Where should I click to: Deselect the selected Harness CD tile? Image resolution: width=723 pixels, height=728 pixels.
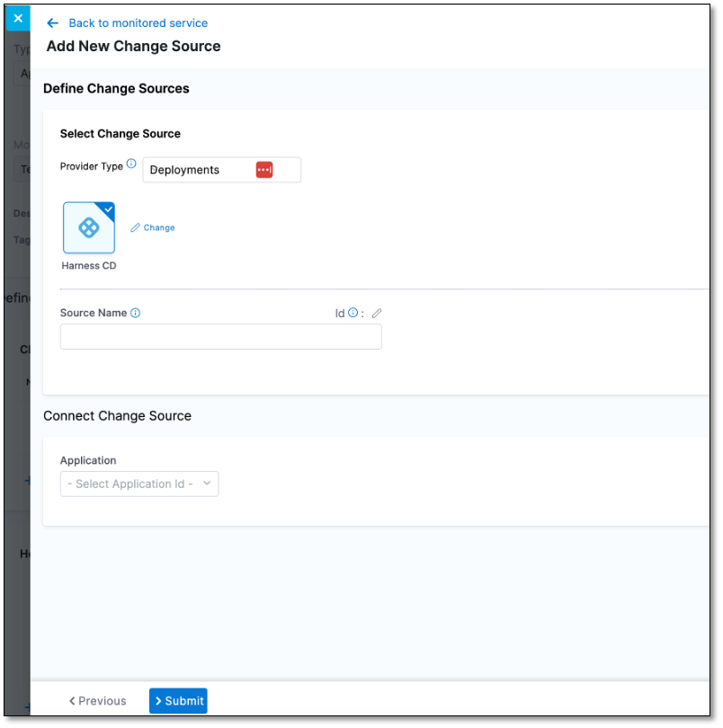pos(88,227)
